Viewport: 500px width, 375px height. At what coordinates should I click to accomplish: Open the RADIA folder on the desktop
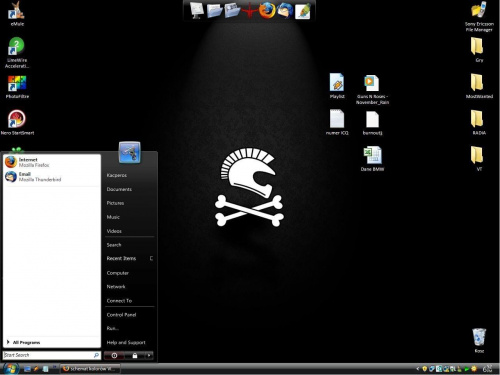(x=479, y=122)
